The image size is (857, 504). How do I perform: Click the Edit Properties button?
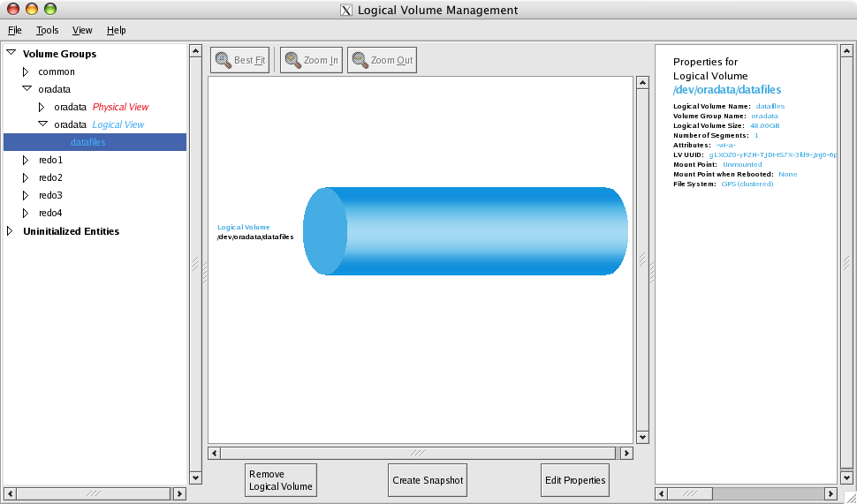click(x=575, y=480)
